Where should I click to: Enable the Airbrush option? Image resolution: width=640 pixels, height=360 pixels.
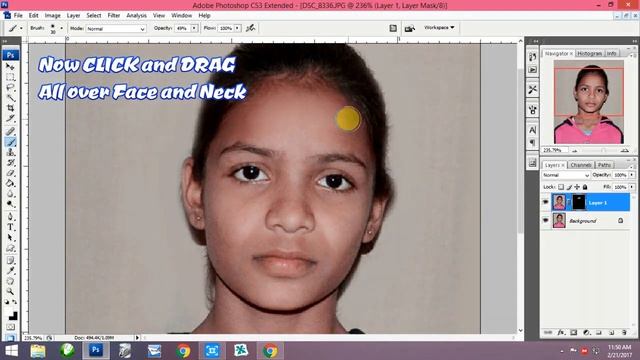[251, 28]
